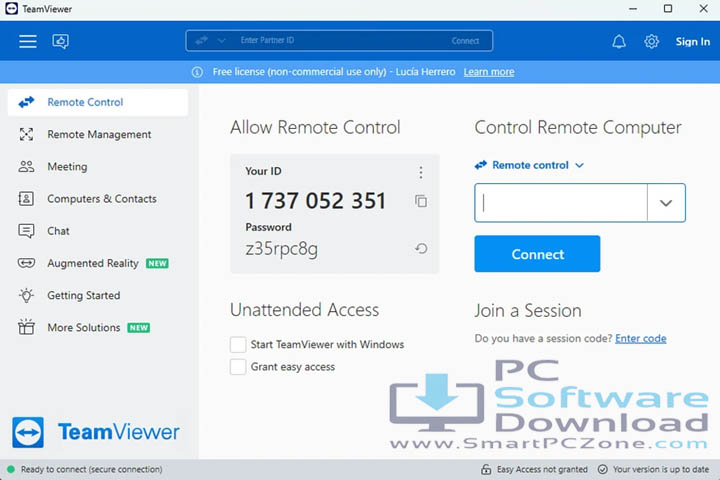Click Your version is up to date
The width and height of the screenshot is (720, 480).
pos(661,469)
